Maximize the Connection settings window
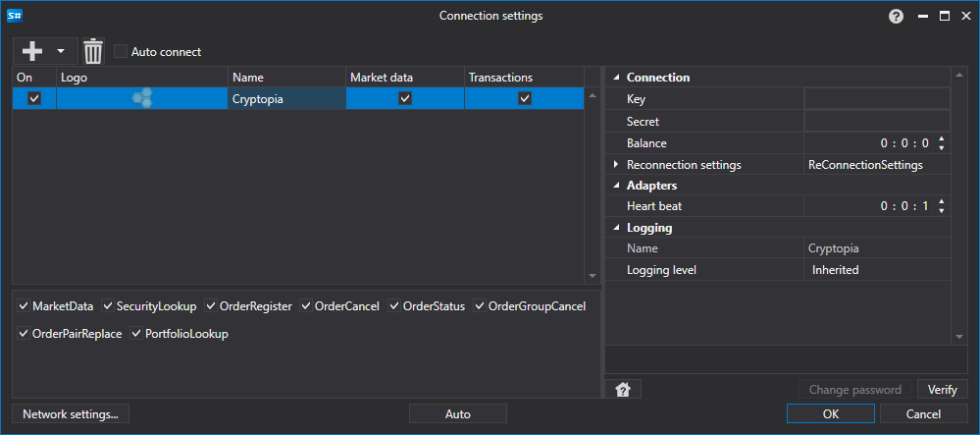Image resolution: width=980 pixels, height=435 pixels. click(945, 17)
